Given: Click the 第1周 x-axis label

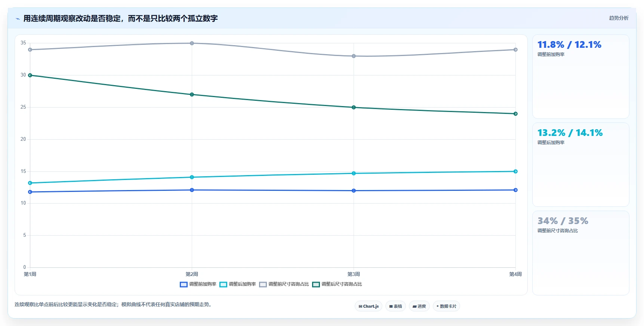Looking at the screenshot, I should tap(30, 274).
